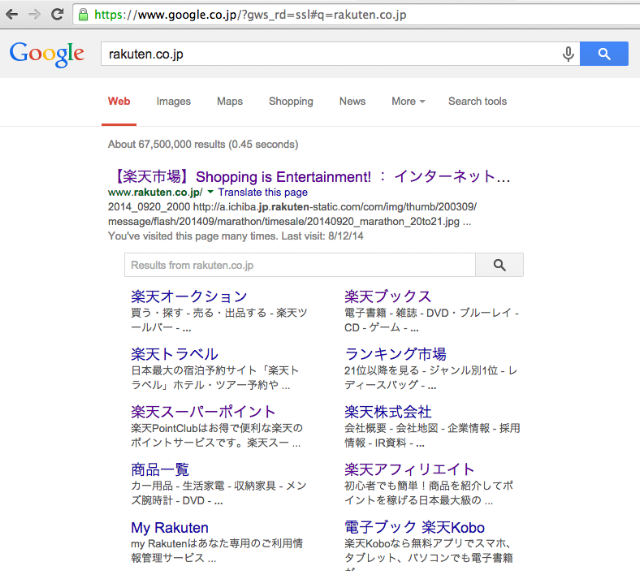The width and height of the screenshot is (640, 571).
Task: Click the blue search magnifier button
Action: point(604,53)
